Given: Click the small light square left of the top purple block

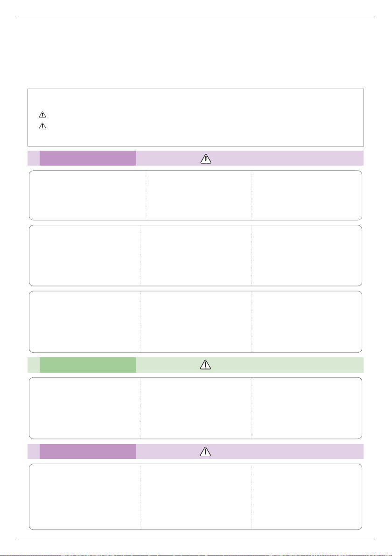Looking at the screenshot, I should pos(33,158).
